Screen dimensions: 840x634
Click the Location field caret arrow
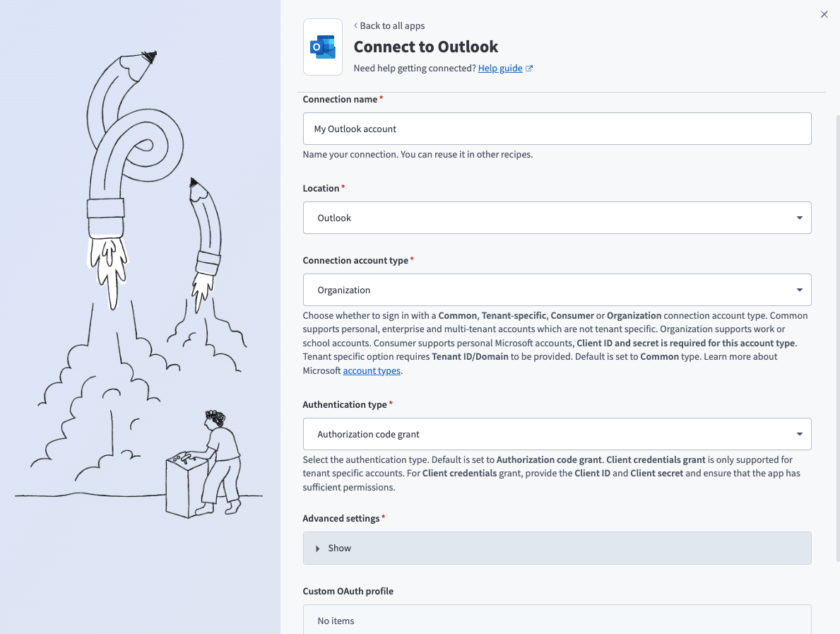pyautogui.click(x=799, y=218)
